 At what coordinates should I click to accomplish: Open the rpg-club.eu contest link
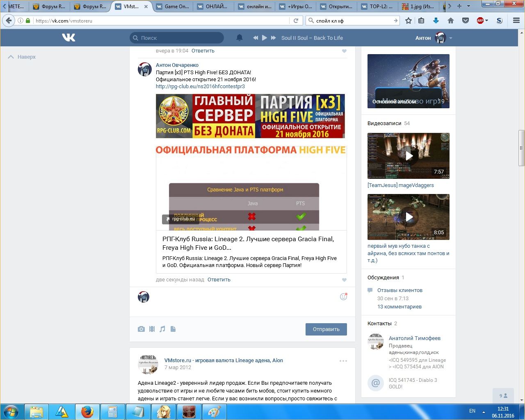click(x=200, y=87)
